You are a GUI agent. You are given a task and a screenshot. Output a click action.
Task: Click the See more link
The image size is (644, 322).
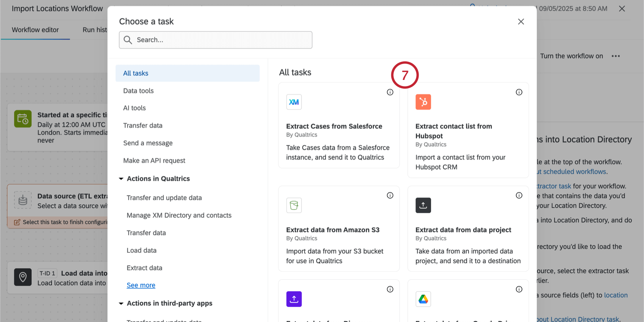click(x=141, y=285)
